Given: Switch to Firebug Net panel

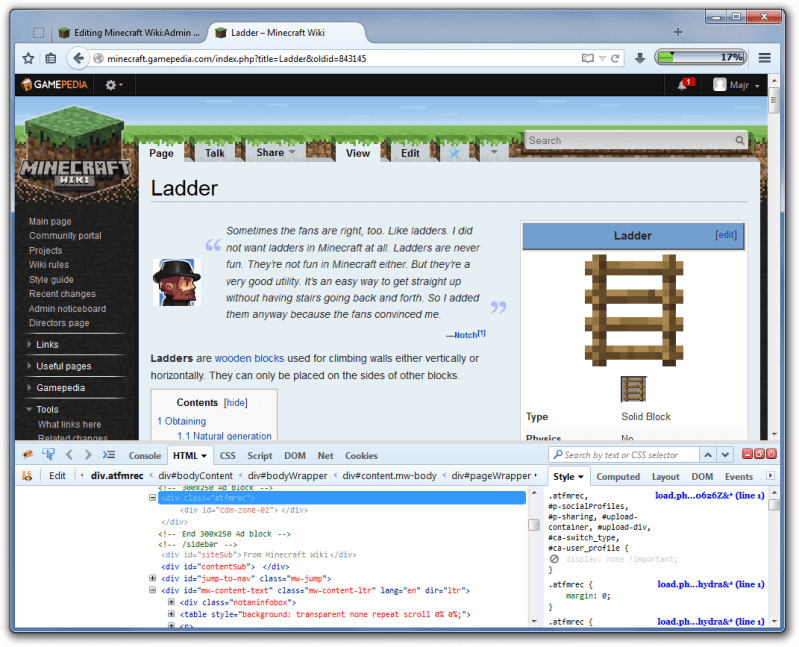Looking at the screenshot, I should coord(325,455).
